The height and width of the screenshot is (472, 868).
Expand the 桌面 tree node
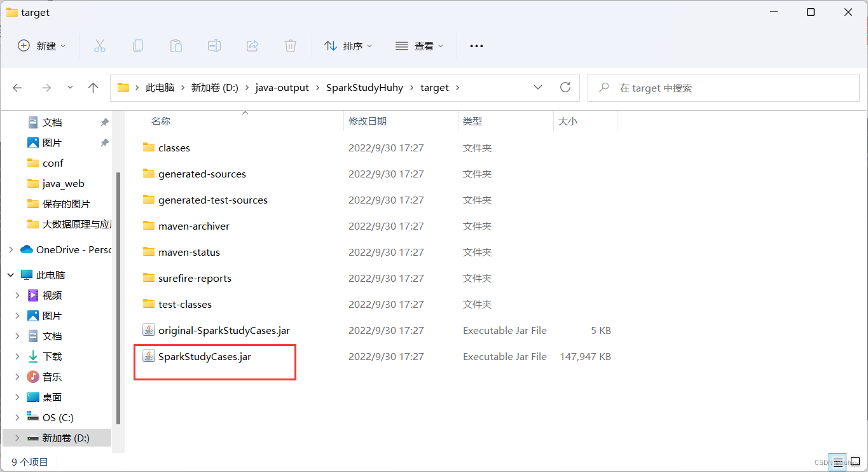pyautogui.click(x=18, y=397)
